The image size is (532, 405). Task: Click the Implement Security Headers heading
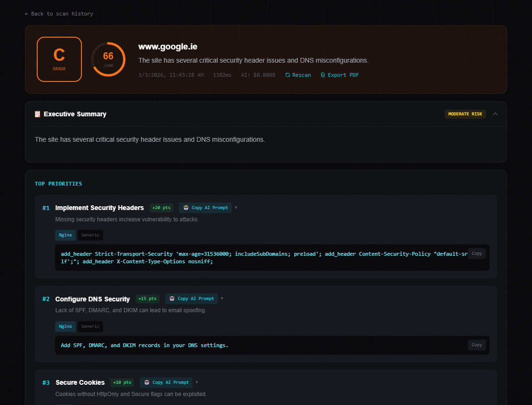(99, 208)
